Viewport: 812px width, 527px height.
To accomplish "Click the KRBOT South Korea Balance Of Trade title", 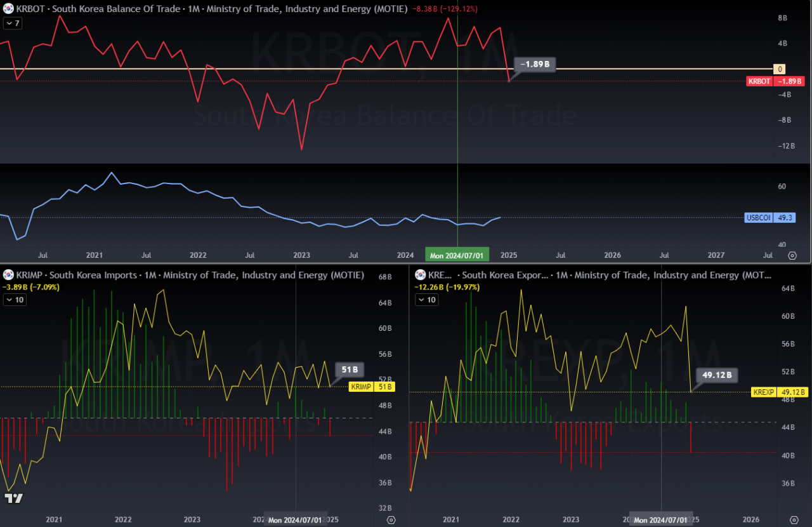I will click(95, 10).
